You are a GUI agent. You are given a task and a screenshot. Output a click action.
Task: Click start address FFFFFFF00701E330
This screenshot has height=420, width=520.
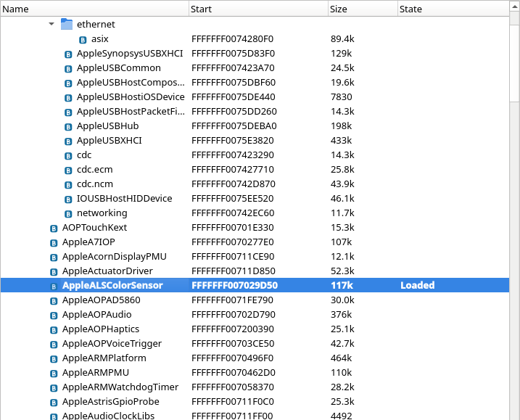tap(233, 227)
